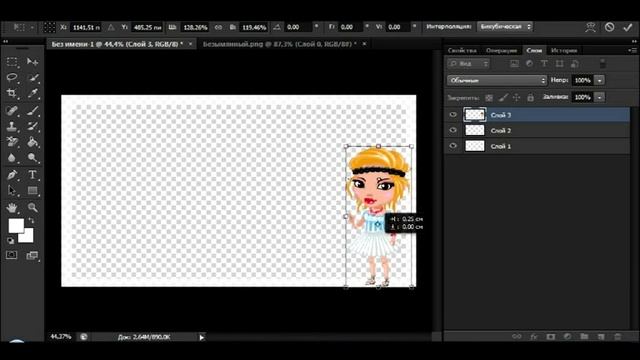
Task: Select the Rectangle shape tool
Action: pyautogui.click(x=32, y=191)
